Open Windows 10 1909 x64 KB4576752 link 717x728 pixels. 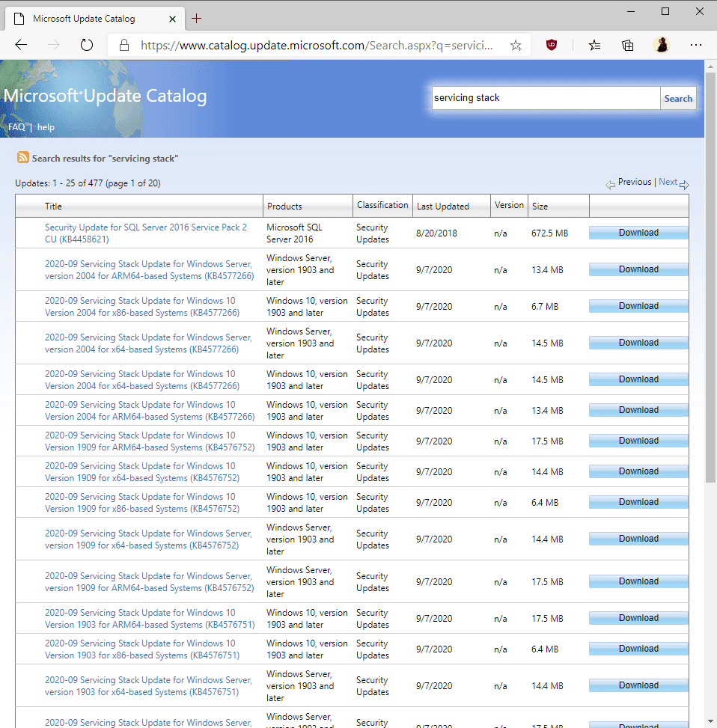[x=142, y=471]
